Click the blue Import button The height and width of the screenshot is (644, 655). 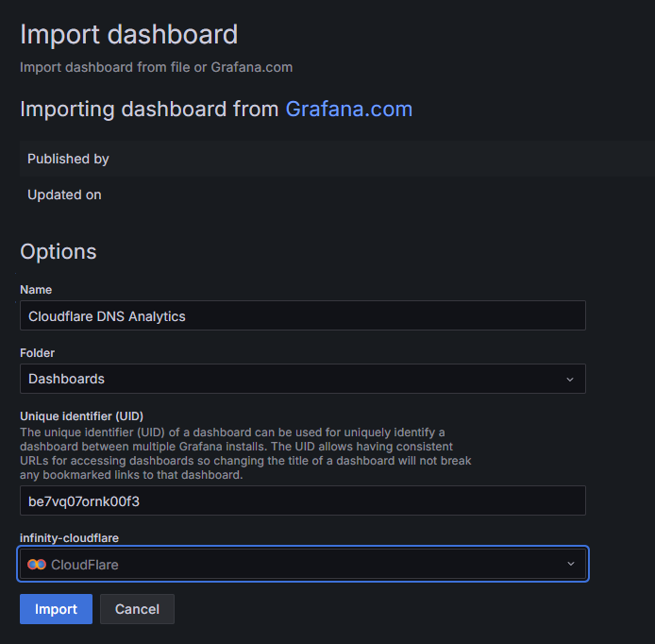[x=56, y=609]
